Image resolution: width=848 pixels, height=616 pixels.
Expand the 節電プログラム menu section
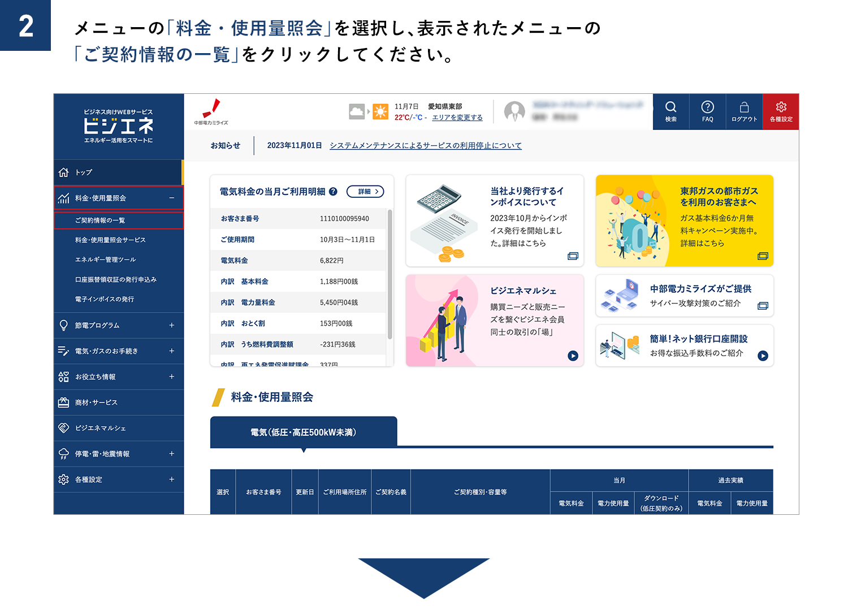(173, 325)
